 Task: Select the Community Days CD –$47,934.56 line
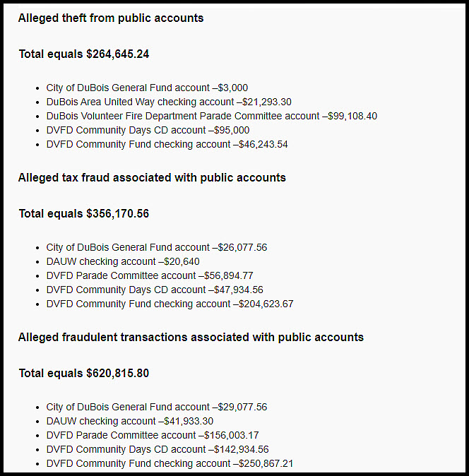(x=155, y=290)
